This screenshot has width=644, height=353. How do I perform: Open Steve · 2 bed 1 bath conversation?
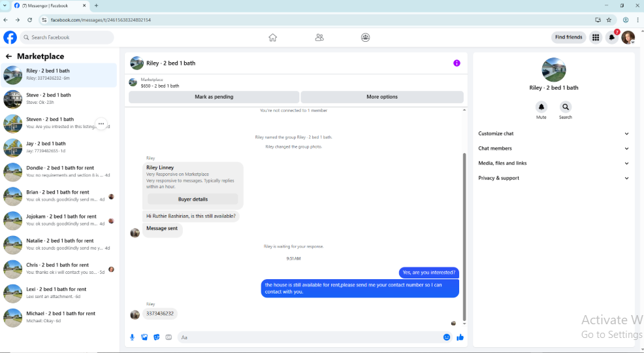[x=59, y=99]
